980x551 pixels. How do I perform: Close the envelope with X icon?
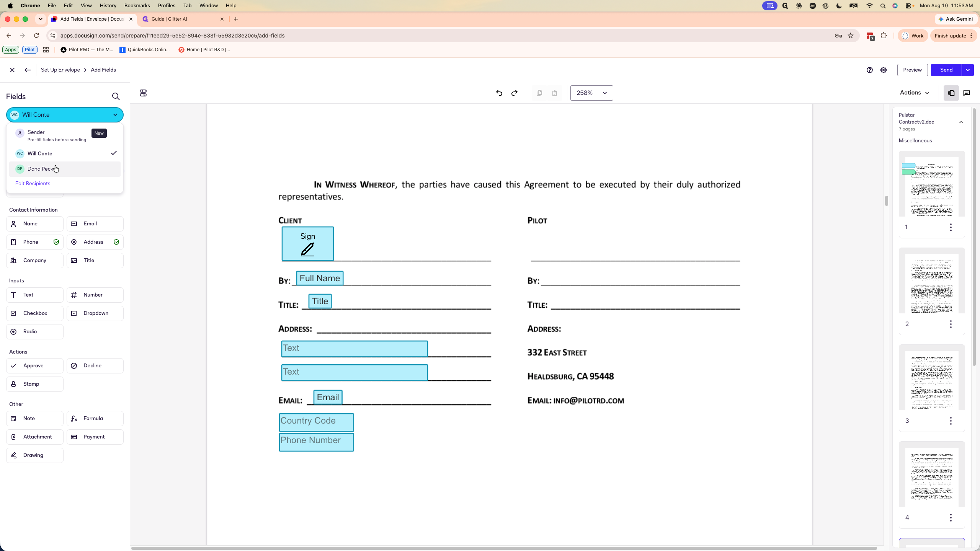pos(12,70)
